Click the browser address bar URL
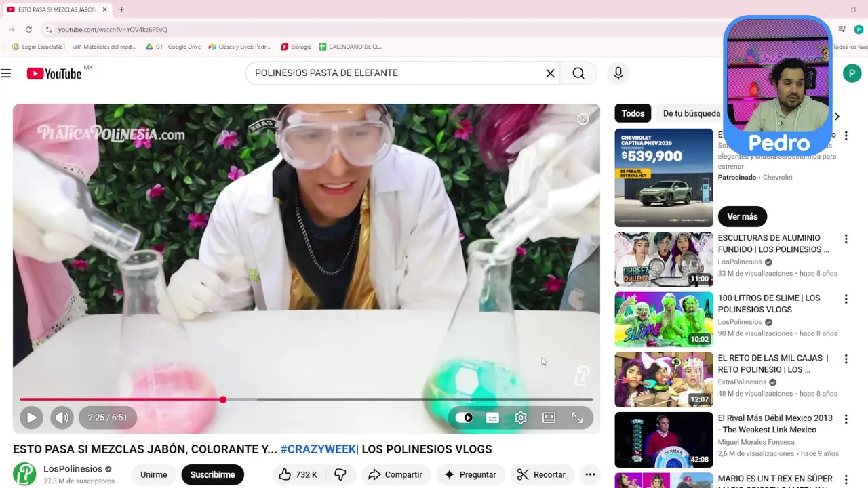 point(113,30)
